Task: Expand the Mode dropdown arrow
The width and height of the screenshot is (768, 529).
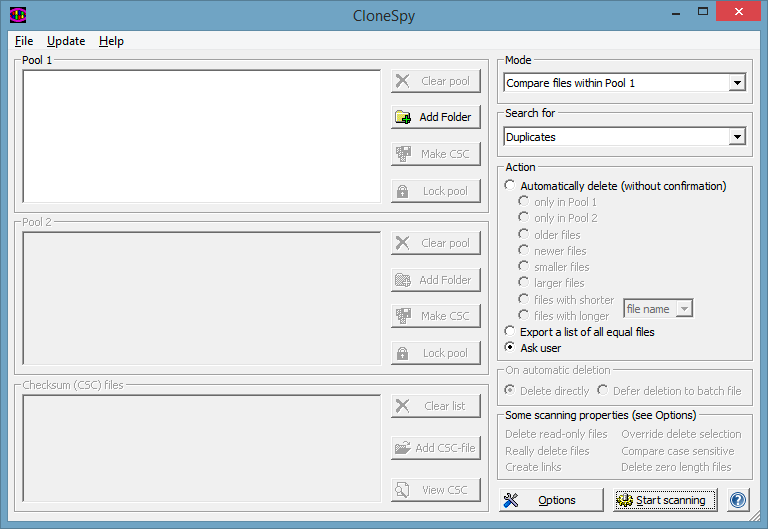Action: coord(737,83)
